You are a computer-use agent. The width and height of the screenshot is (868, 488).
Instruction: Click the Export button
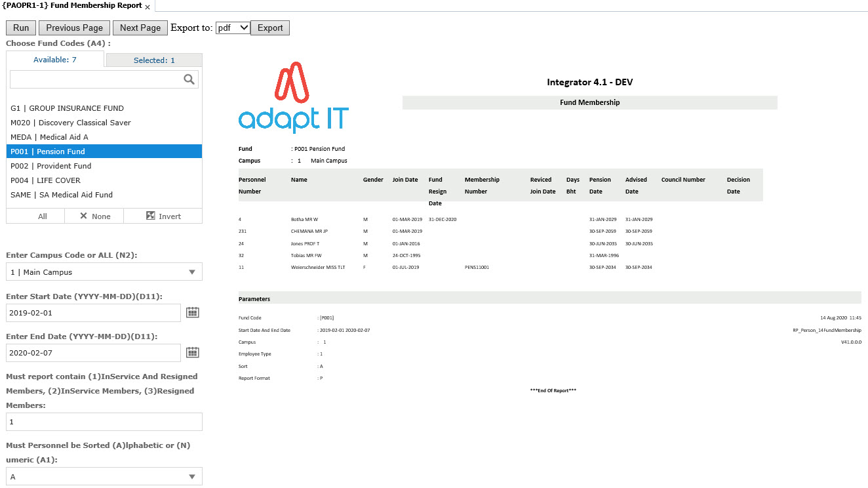coord(269,28)
